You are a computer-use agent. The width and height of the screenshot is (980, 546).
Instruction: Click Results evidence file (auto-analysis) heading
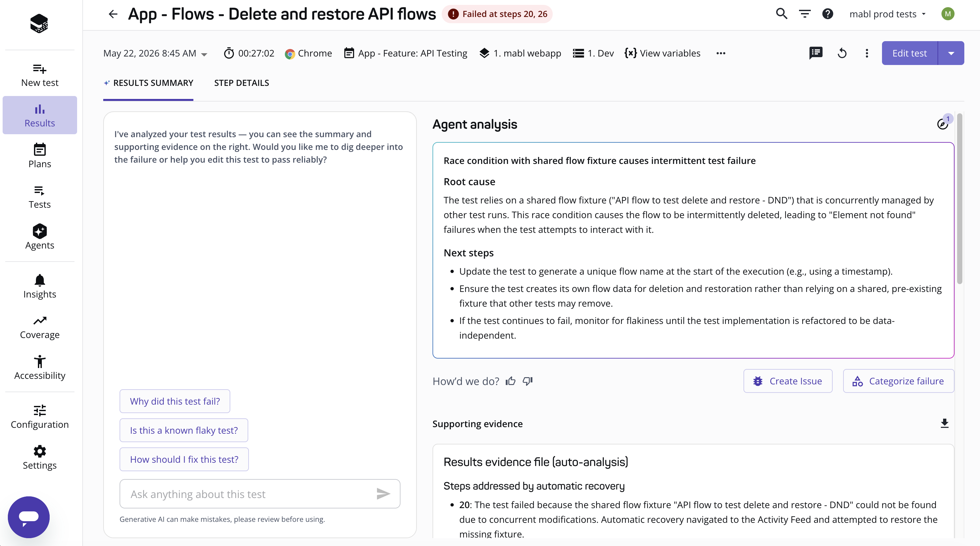click(x=536, y=462)
